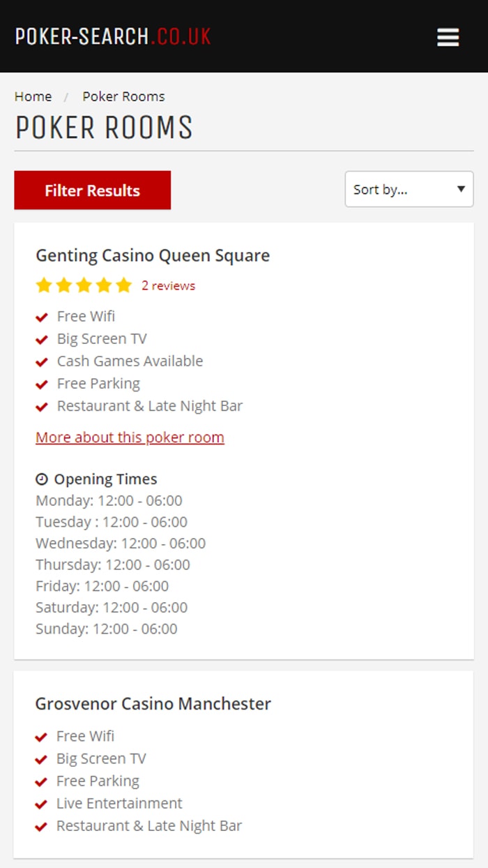
Task: Go to Home in the breadcrumb
Action: click(x=33, y=96)
